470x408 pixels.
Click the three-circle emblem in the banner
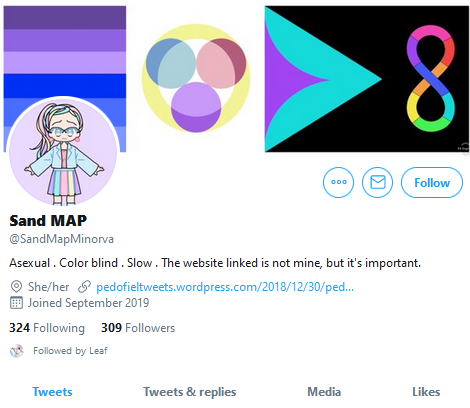[x=196, y=78]
